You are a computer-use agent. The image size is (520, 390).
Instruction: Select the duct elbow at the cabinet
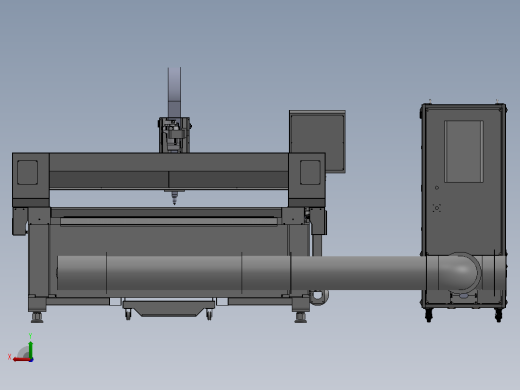[460, 272]
